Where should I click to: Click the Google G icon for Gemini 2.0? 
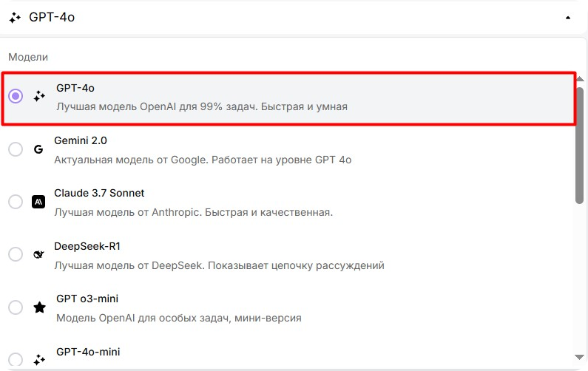coord(38,149)
